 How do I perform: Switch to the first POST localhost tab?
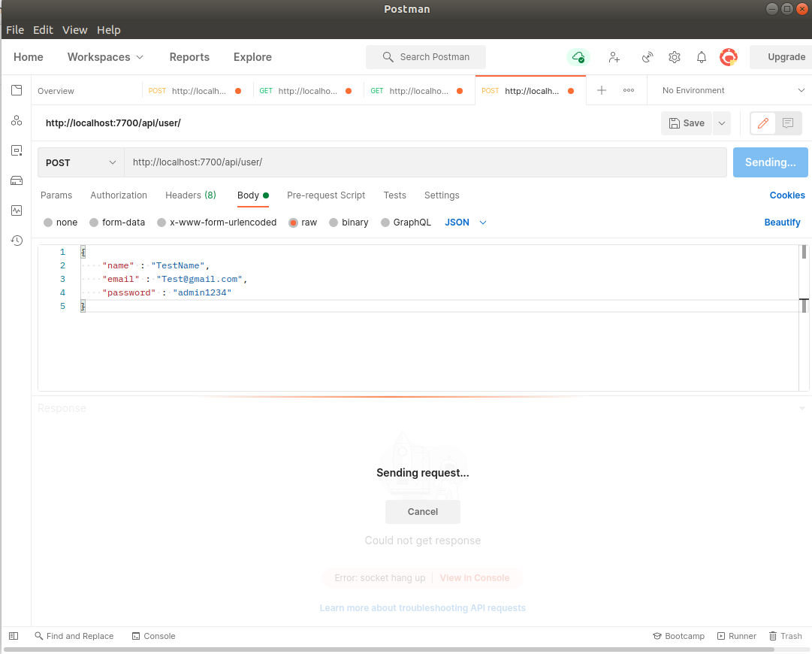point(195,91)
